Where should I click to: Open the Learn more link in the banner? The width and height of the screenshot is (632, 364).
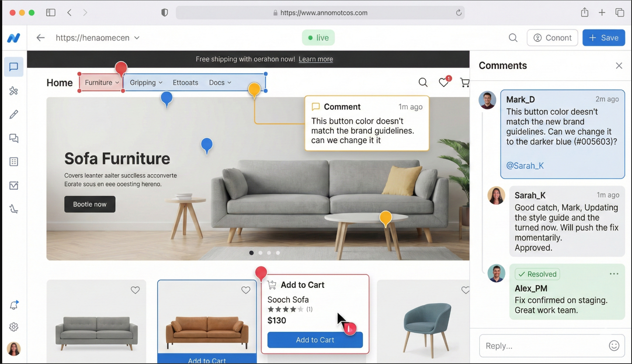(x=316, y=59)
